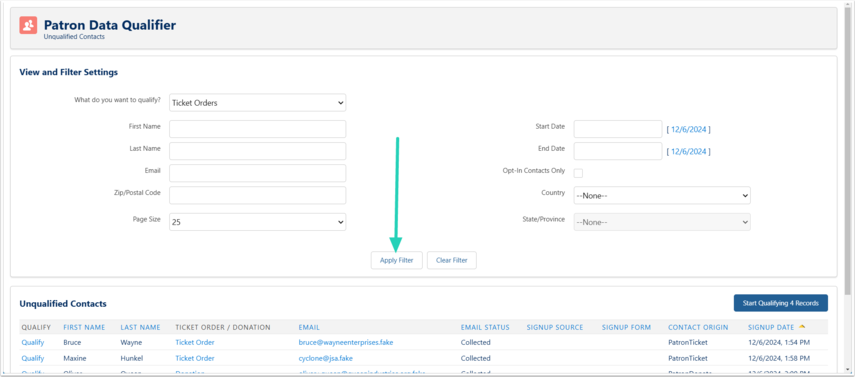This screenshot has height=377, width=855.
Task: Click the 'Maxine' first name cell
Action: 74,358
